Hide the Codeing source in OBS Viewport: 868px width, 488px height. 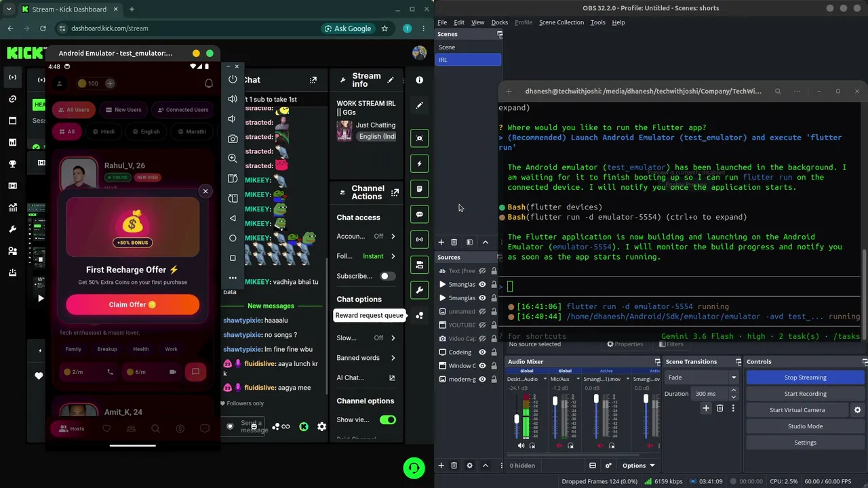pos(482,352)
